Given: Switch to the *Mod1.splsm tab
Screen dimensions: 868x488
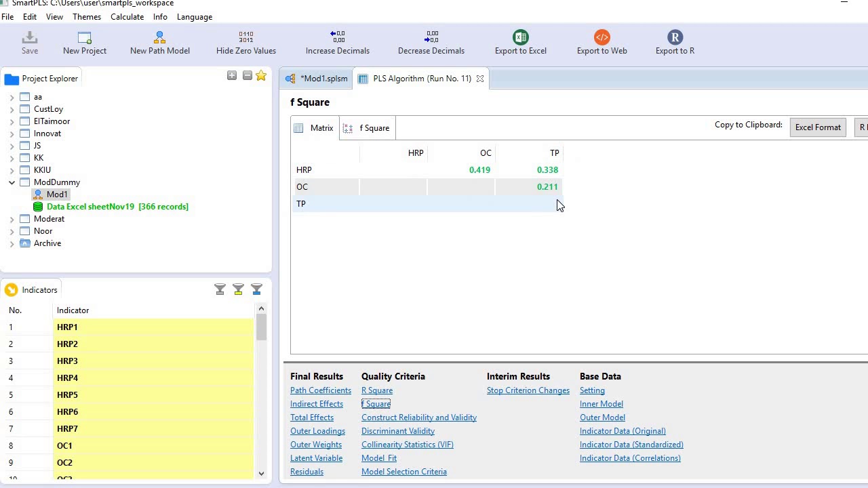Looking at the screenshot, I should 317,79.
